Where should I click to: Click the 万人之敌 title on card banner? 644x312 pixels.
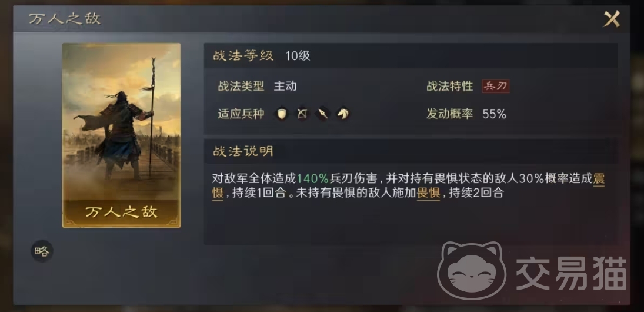(122, 212)
